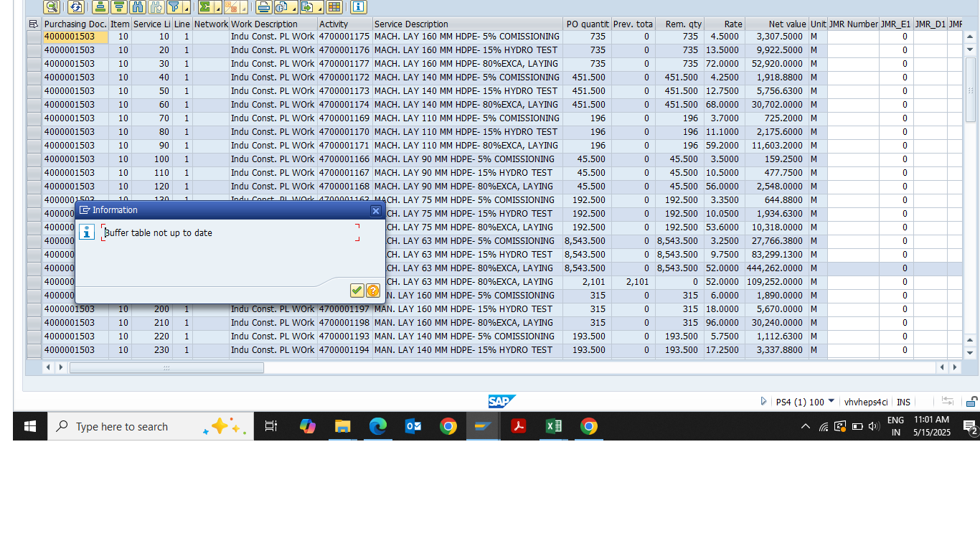
Task: Toggle the lock icon in status bar
Action: pos(971,402)
